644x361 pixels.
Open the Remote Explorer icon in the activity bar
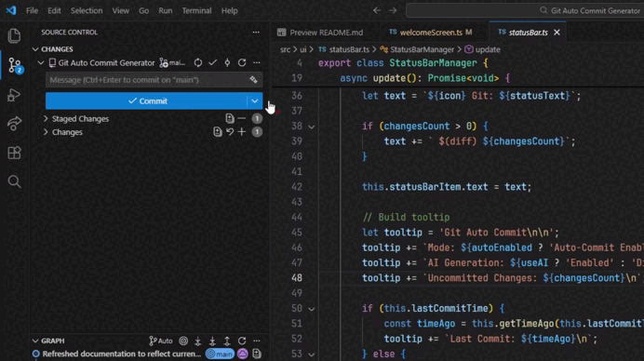point(14,124)
